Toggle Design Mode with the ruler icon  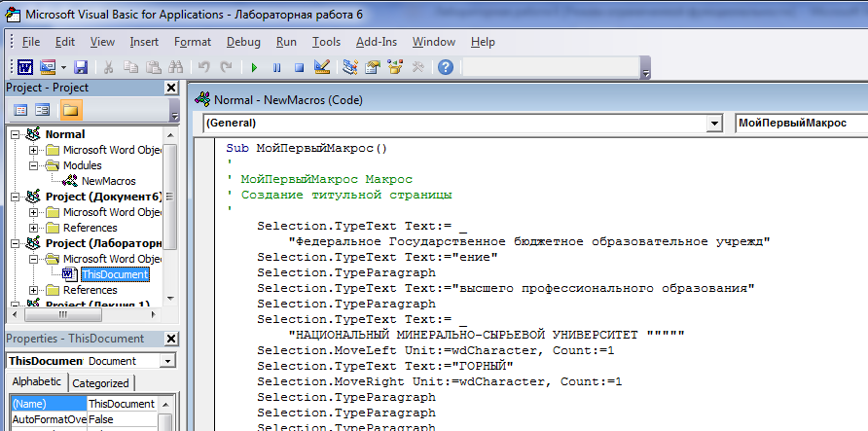click(322, 67)
